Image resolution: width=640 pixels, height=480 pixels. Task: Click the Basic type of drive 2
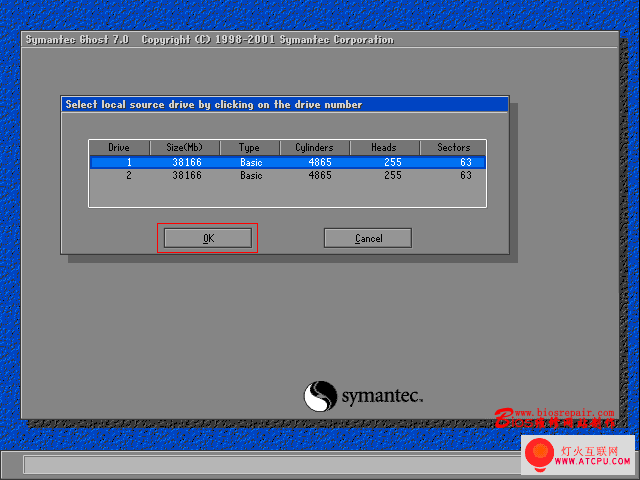(x=251, y=176)
